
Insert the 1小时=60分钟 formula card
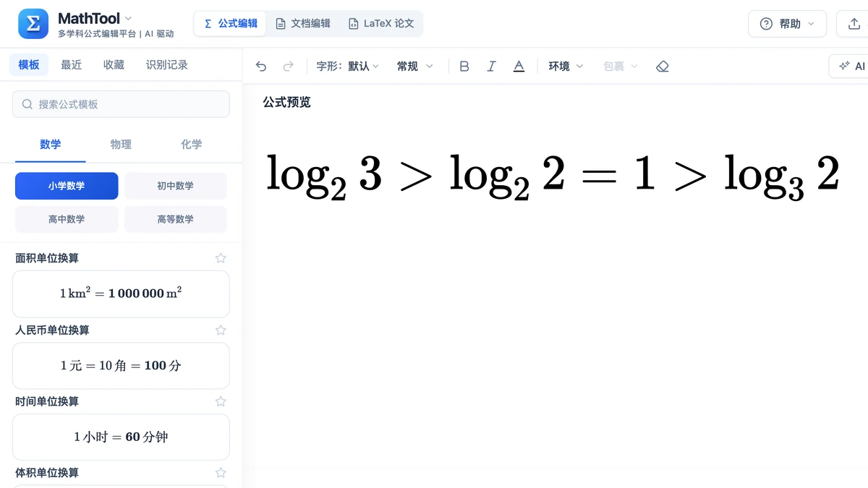(121, 437)
